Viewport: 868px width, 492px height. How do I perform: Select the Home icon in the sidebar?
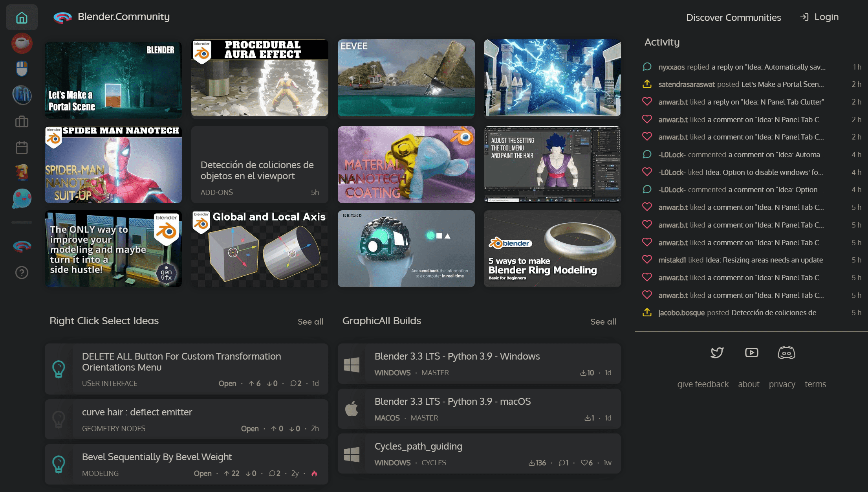click(x=22, y=17)
